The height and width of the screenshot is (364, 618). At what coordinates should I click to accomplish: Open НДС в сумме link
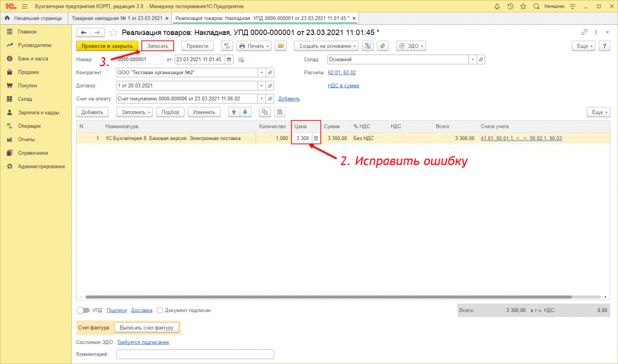343,86
